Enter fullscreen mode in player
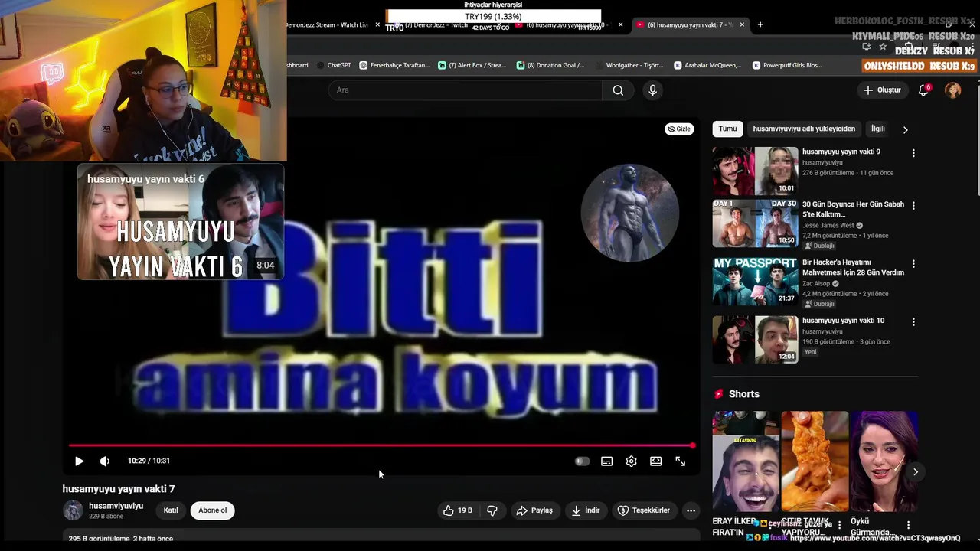Viewport: 980px width, 551px height. tap(680, 461)
